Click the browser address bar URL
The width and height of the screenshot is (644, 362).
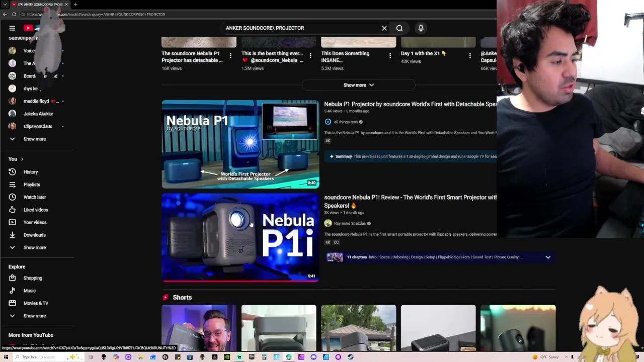(x=96, y=15)
